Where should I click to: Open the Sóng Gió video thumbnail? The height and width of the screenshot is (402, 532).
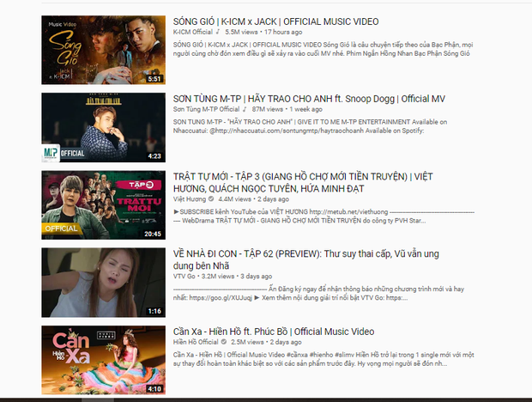(x=104, y=50)
